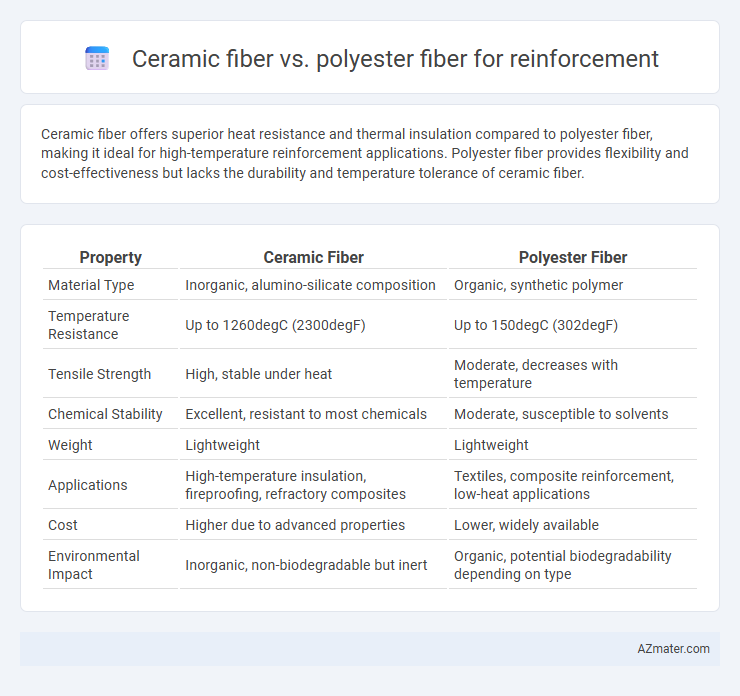The width and height of the screenshot is (740, 696).
Task: Click 'Inorganic, non-biodegradable but inert' cell
Action: point(306,565)
